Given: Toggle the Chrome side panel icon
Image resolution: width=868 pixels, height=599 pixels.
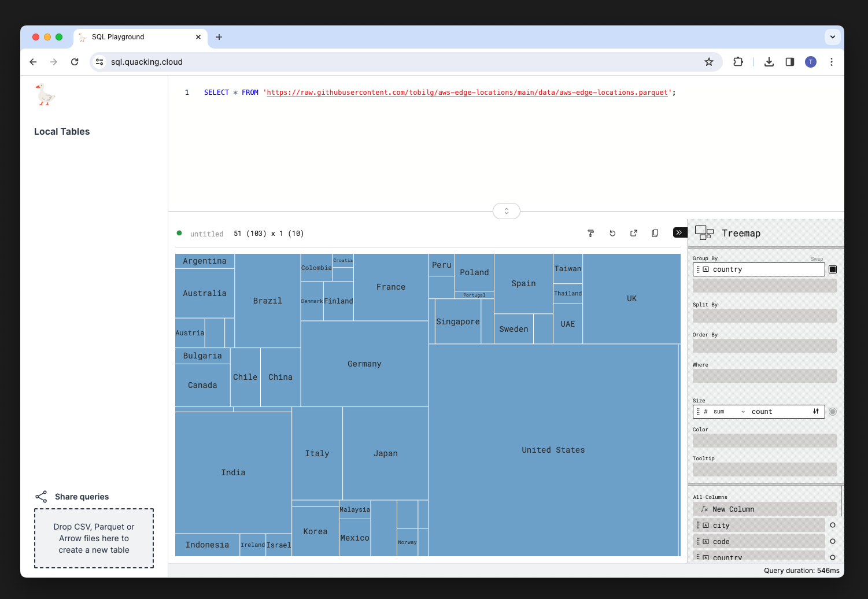Looking at the screenshot, I should click(x=790, y=62).
